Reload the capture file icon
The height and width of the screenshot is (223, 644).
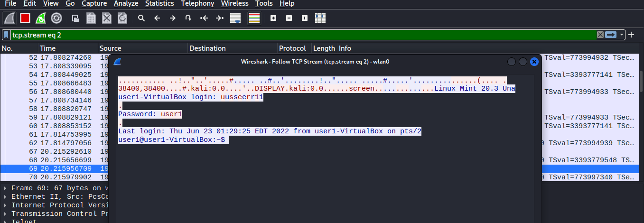click(x=122, y=18)
